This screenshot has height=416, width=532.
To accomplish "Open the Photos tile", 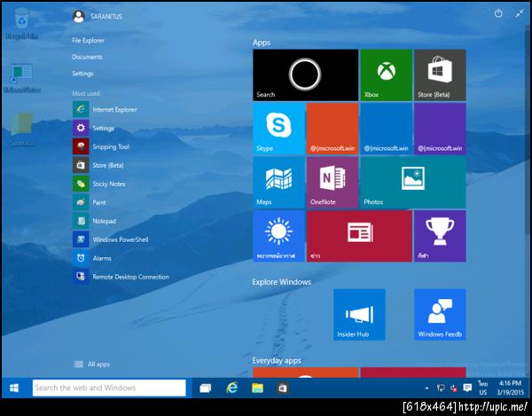I will (413, 183).
